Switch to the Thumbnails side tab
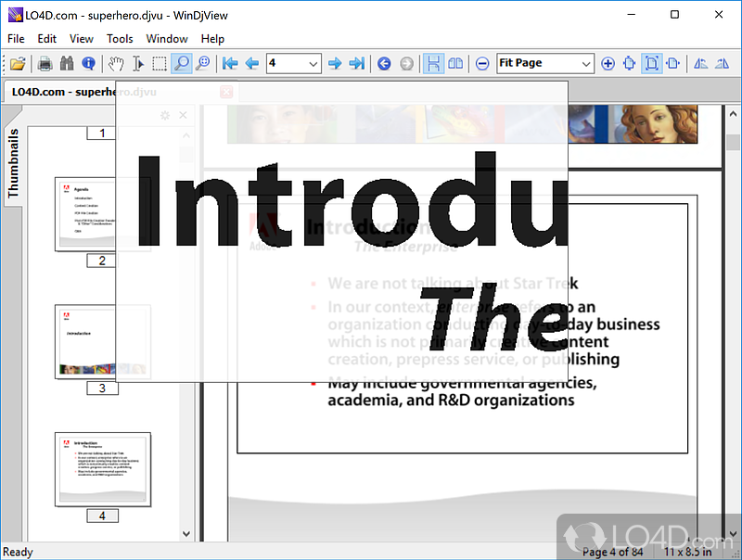Image resolution: width=742 pixels, height=560 pixels. (13, 162)
